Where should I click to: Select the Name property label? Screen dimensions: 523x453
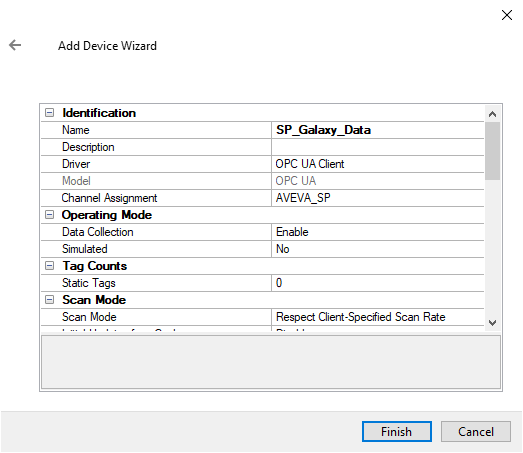(76, 130)
